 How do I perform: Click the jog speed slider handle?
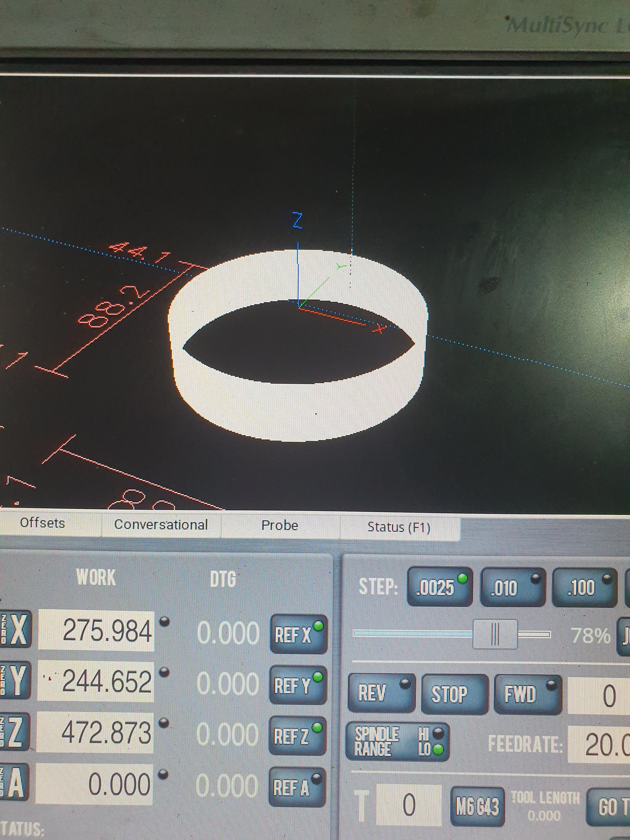pyautogui.click(x=495, y=634)
